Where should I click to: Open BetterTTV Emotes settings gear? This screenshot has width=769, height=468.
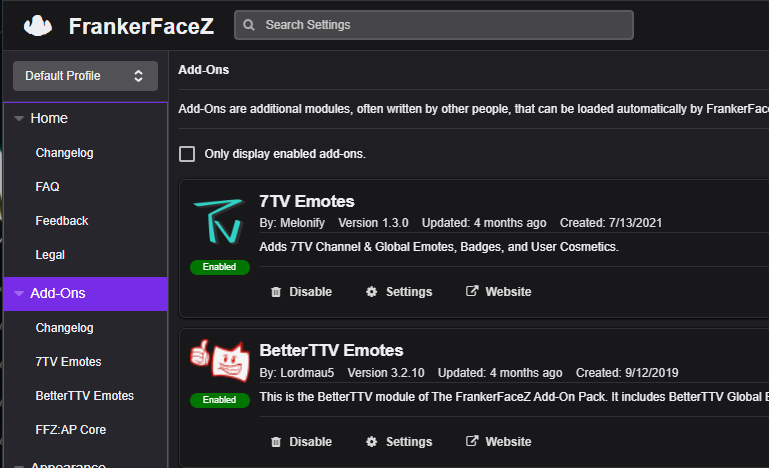pos(372,442)
